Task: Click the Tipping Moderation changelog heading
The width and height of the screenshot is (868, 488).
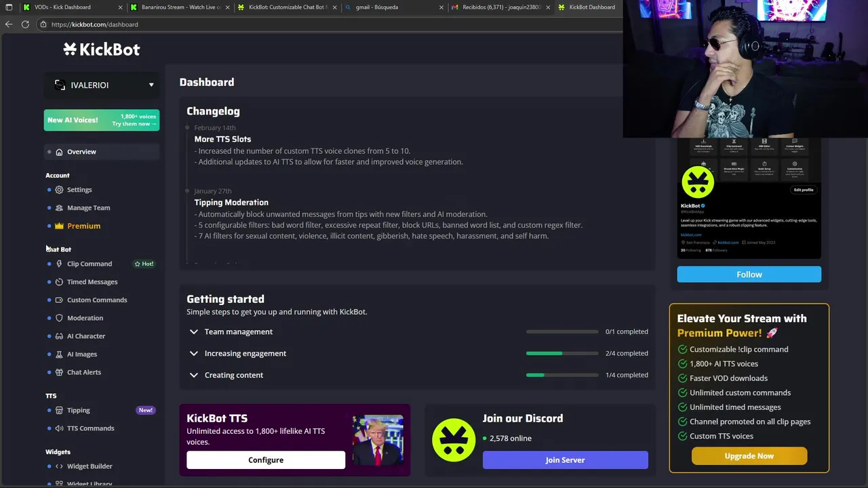Action: coord(231,203)
